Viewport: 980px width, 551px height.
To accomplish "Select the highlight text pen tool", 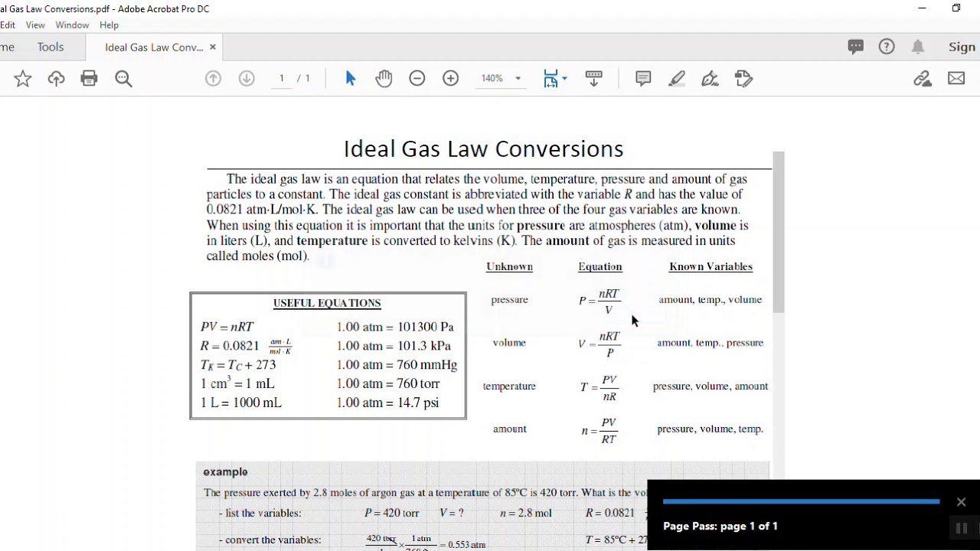I will tap(677, 78).
